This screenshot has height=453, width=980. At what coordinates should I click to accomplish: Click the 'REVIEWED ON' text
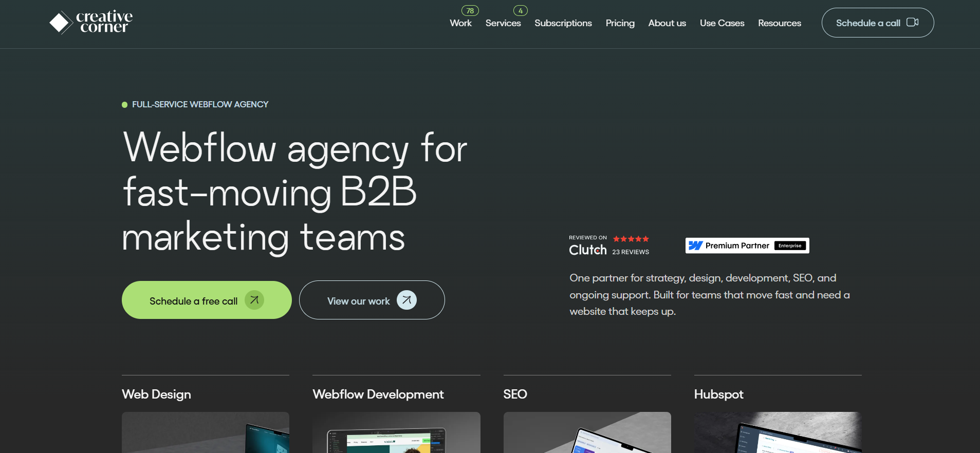click(x=588, y=238)
